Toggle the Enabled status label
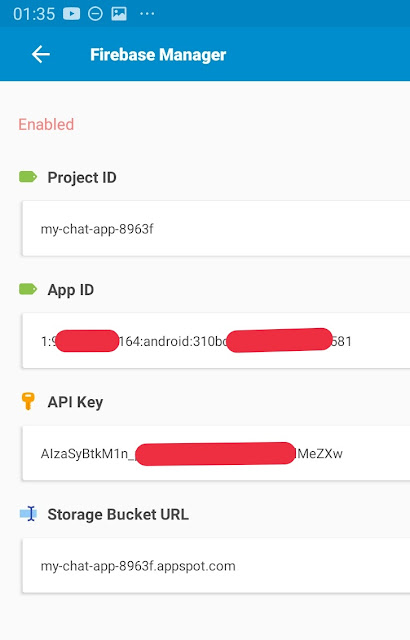 coord(46,124)
